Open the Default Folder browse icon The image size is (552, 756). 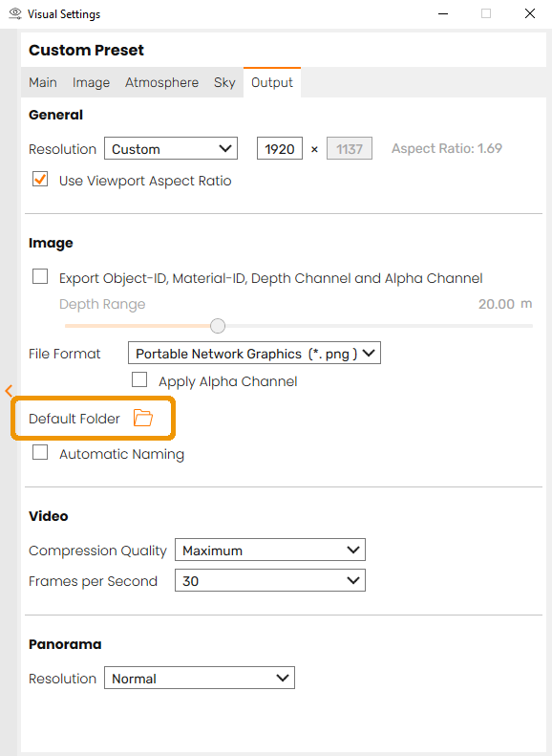143,418
